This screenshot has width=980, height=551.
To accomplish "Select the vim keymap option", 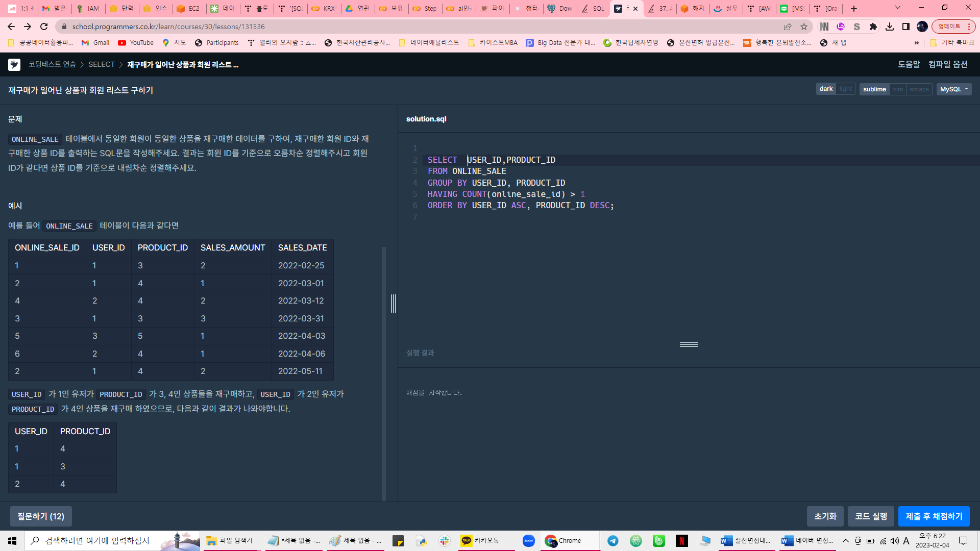I will coord(898,89).
